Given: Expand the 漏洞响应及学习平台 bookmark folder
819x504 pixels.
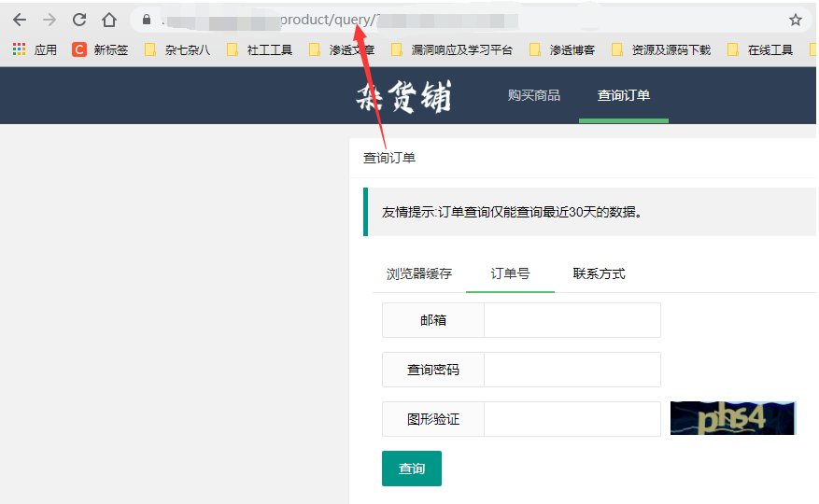Looking at the screenshot, I should (451, 49).
